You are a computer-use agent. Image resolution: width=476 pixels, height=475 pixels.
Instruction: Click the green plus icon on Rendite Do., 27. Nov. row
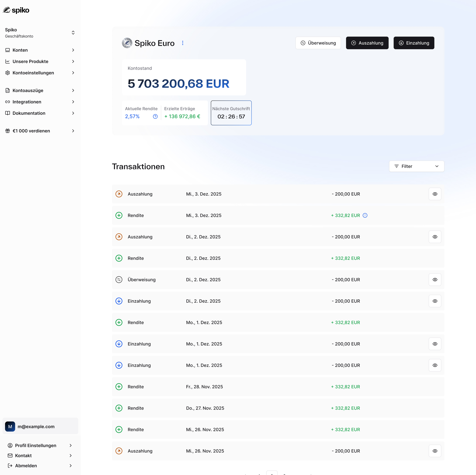[119, 408]
